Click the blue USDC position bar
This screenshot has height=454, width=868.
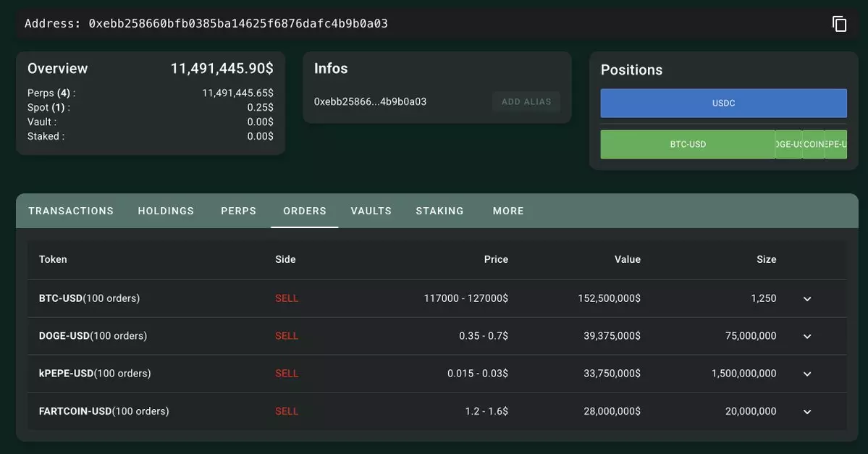[723, 104]
